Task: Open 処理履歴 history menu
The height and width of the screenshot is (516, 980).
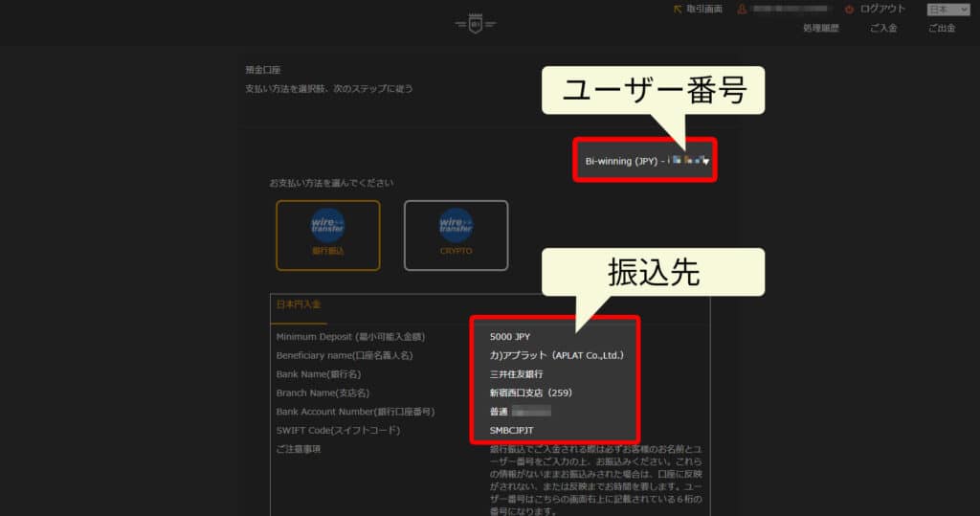Action: click(x=820, y=28)
